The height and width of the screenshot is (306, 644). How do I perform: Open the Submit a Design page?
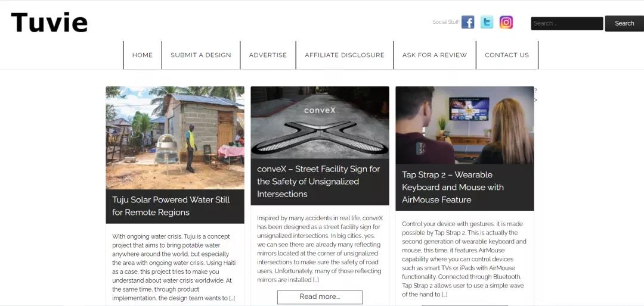(201, 55)
